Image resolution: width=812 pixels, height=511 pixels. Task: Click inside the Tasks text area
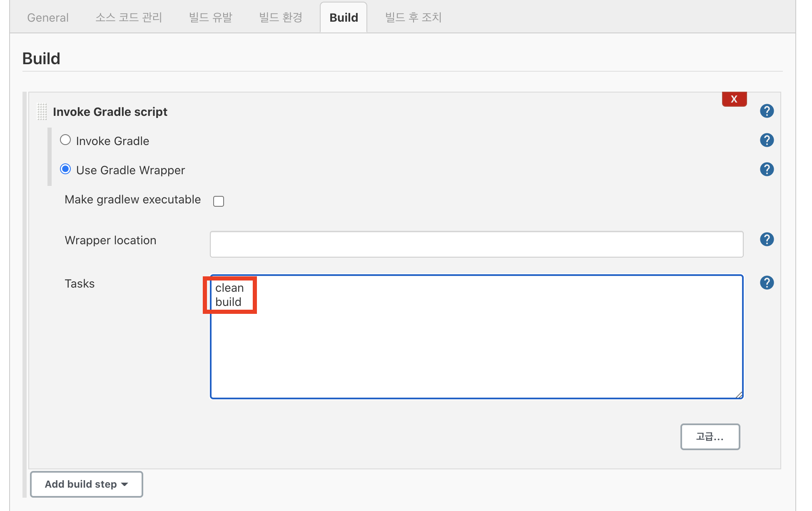tap(476, 346)
